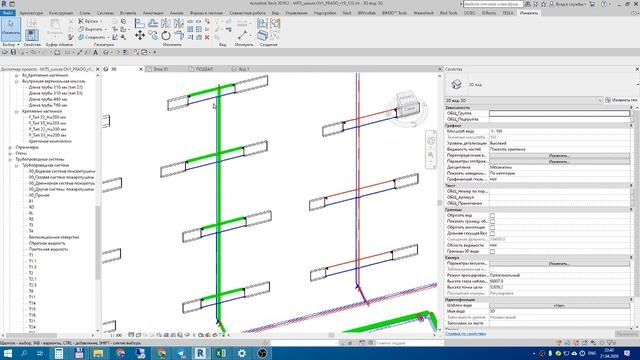Click the Соединить join geometry icon
This screenshot has width=640, height=360.
coord(81,37)
